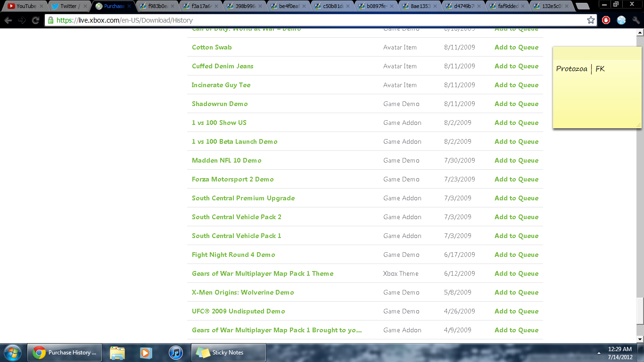Switch to the faf9dded tab
The width and height of the screenshot is (644, 362).
pyautogui.click(x=506, y=6)
